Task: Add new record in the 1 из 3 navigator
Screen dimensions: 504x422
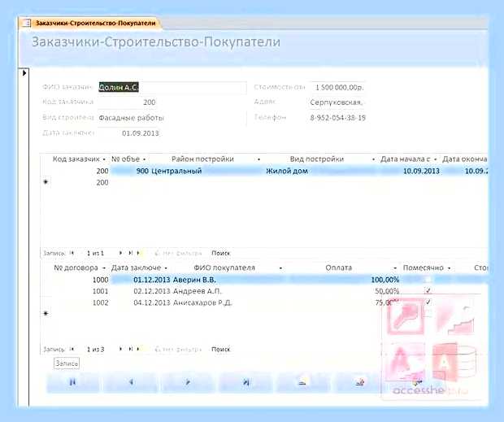Action: [139, 349]
